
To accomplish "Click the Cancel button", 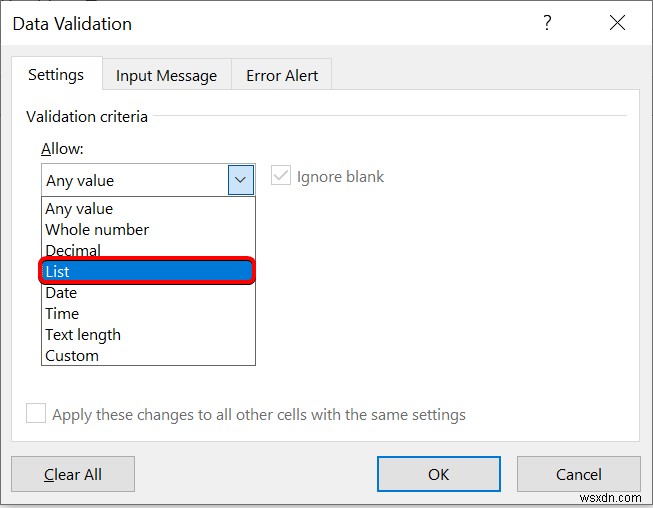I will click(x=578, y=474).
